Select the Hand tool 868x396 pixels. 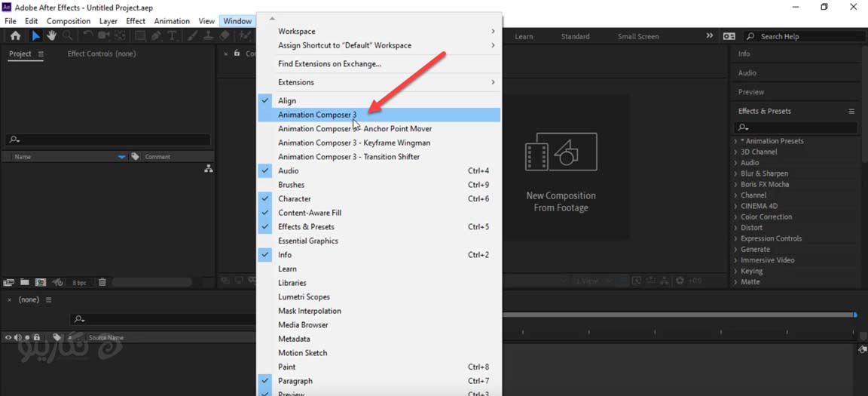point(51,36)
